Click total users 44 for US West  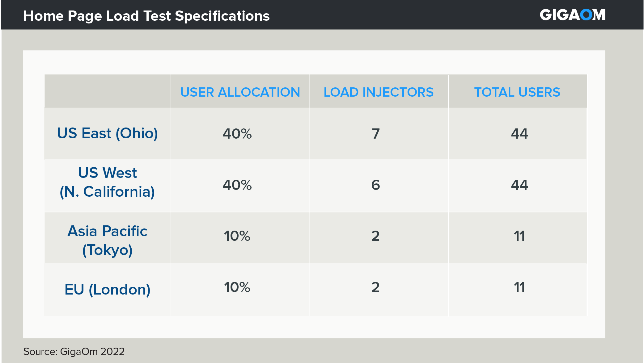tap(519, 185)
